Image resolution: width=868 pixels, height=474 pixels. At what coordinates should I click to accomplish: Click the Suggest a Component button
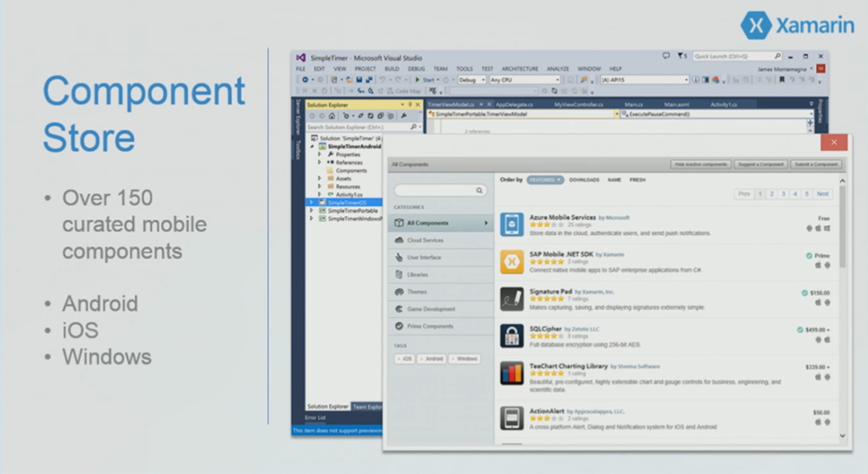coord(761,165)
